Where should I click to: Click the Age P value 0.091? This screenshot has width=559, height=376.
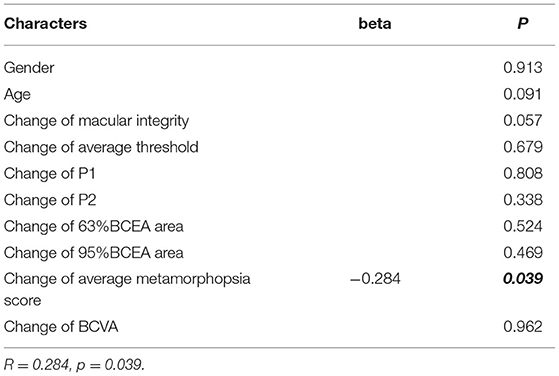pyautogui.click(x=523, y=94)
